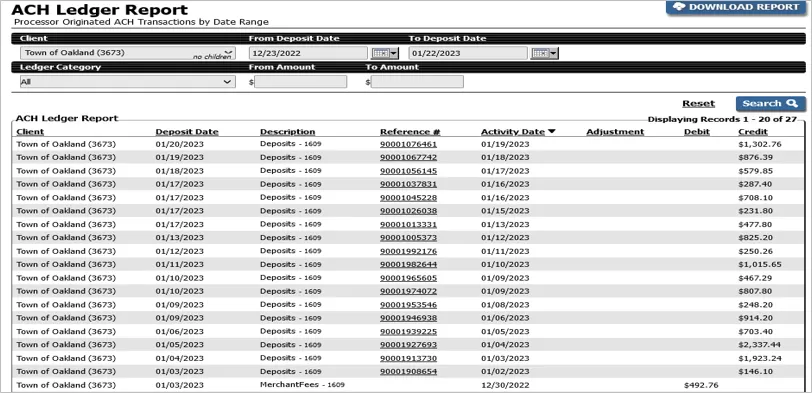This screenshot has height=393, width=812.
Task: Open reference link 90001982644
Action: pos(408,265)
